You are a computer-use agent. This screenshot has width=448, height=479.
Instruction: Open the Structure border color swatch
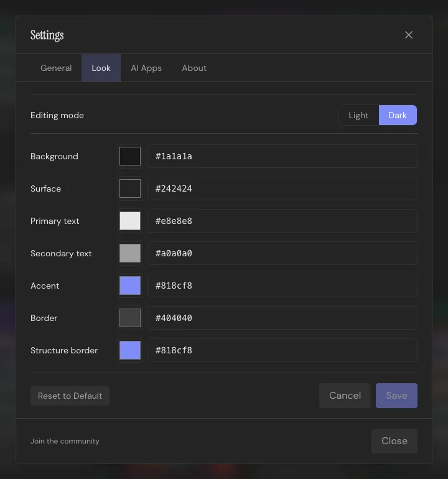(130, 350)
